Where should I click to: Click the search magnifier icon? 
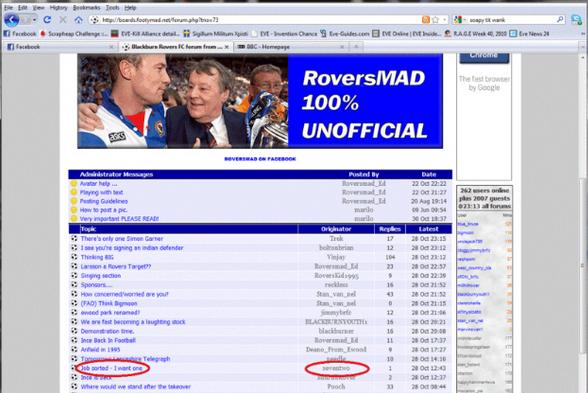tap(560, 20)
